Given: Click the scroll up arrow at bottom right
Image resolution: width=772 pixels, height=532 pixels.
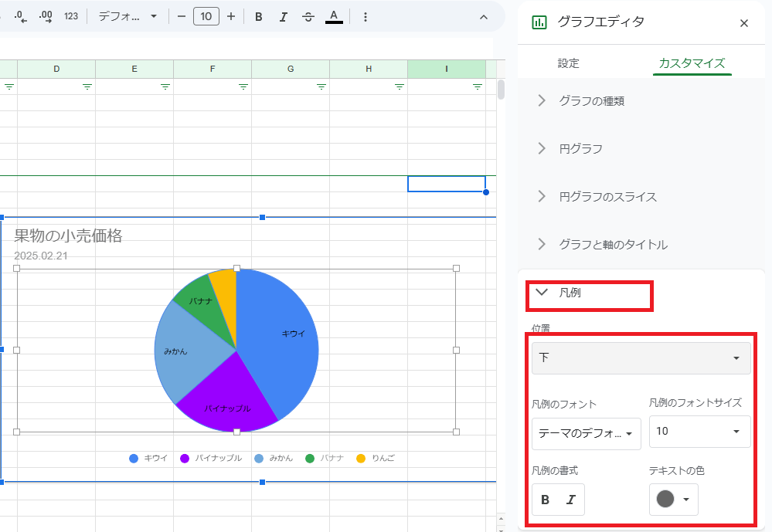Looking at the screenshot, I should tap(502, 519).
